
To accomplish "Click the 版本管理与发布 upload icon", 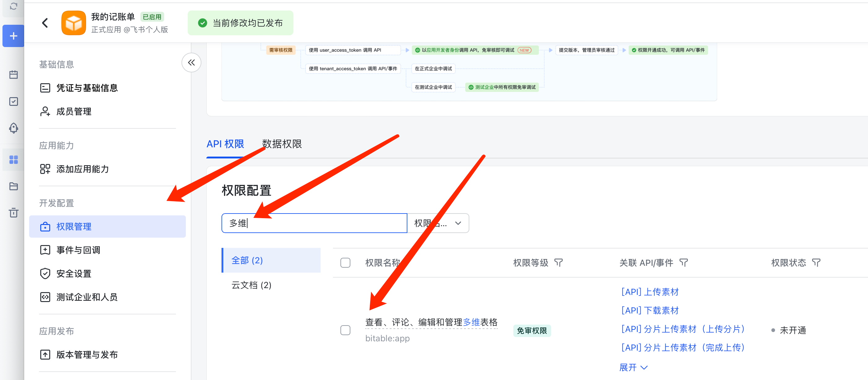I will (45, 355).
